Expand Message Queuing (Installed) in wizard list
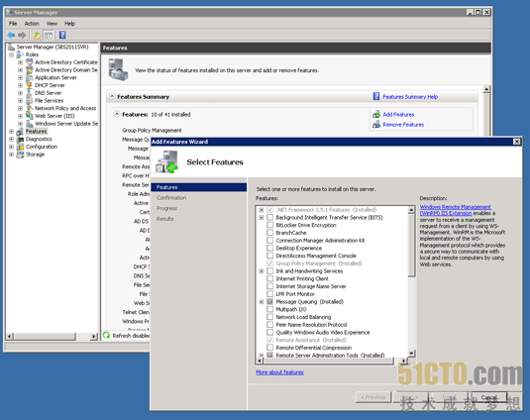The height and width of the screenshot is (420, 530). point(262,302)
